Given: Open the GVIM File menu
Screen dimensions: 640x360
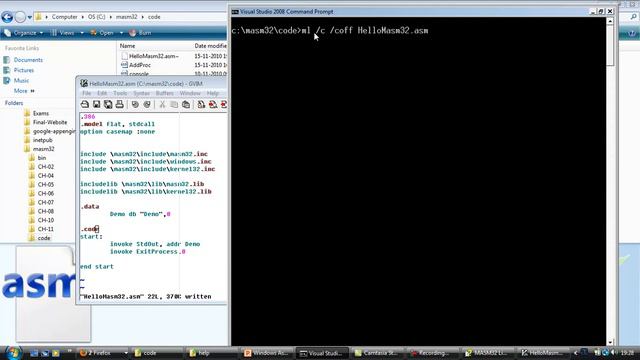Looking at the screenshot, I should click(87, 93).
